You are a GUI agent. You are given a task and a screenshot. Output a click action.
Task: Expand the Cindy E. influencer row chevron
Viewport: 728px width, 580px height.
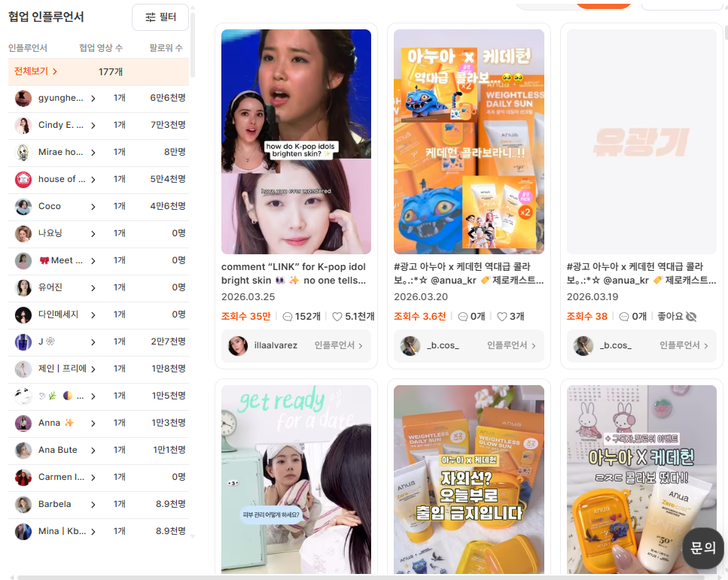click(93, 125)
